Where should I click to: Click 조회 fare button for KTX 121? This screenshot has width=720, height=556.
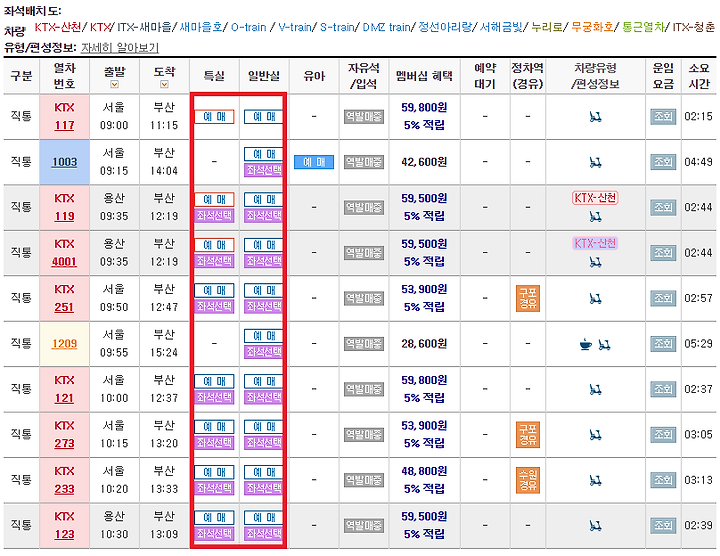663,389
